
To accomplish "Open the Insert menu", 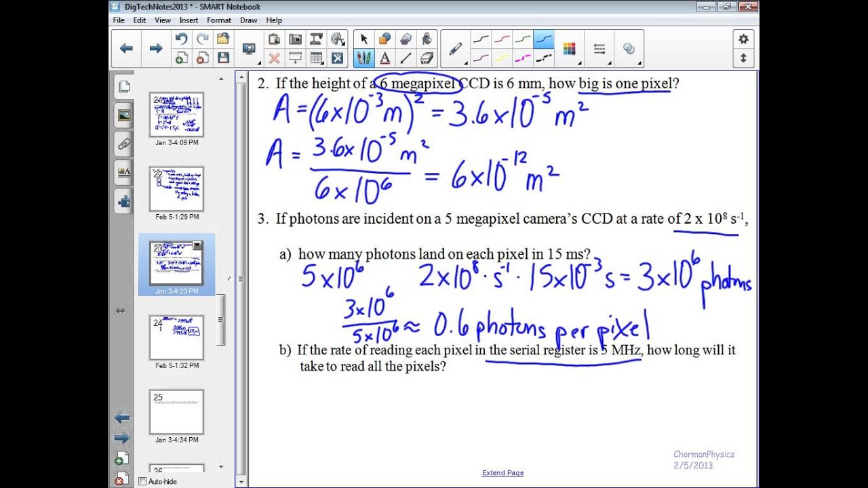I will (189, 20).
